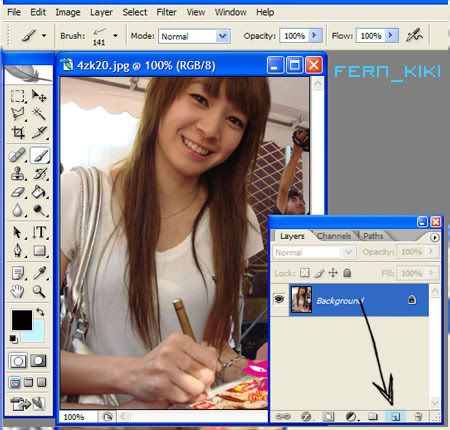Toggle lock all

click(x=347, y=273)
